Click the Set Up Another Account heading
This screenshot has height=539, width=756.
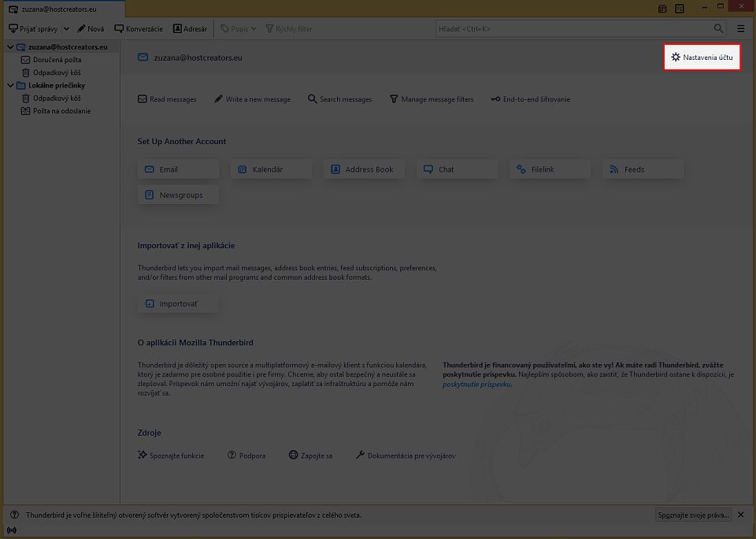click(182, 141)
